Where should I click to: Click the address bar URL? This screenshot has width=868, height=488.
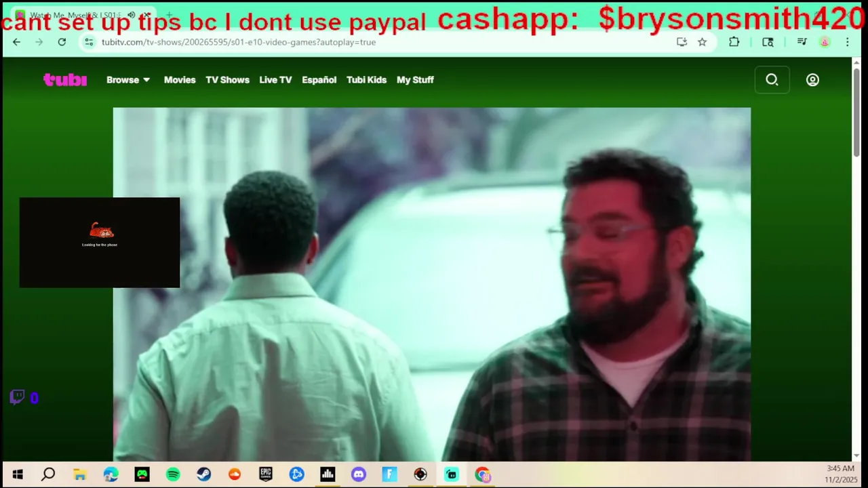238,42
